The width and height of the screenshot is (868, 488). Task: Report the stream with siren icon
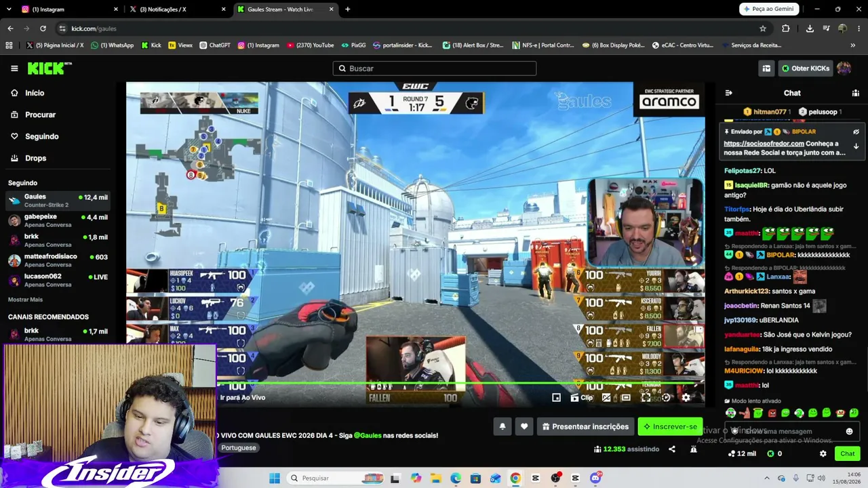[693, 449]
